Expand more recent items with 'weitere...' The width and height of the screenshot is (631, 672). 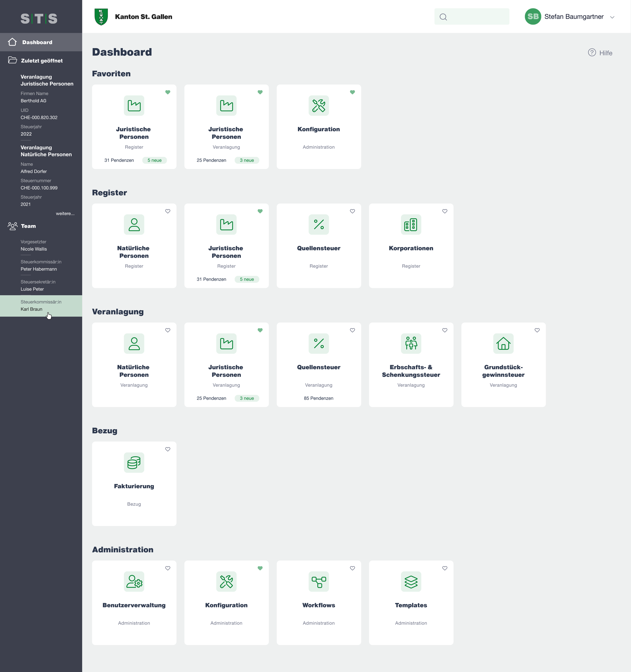[65, 214]
